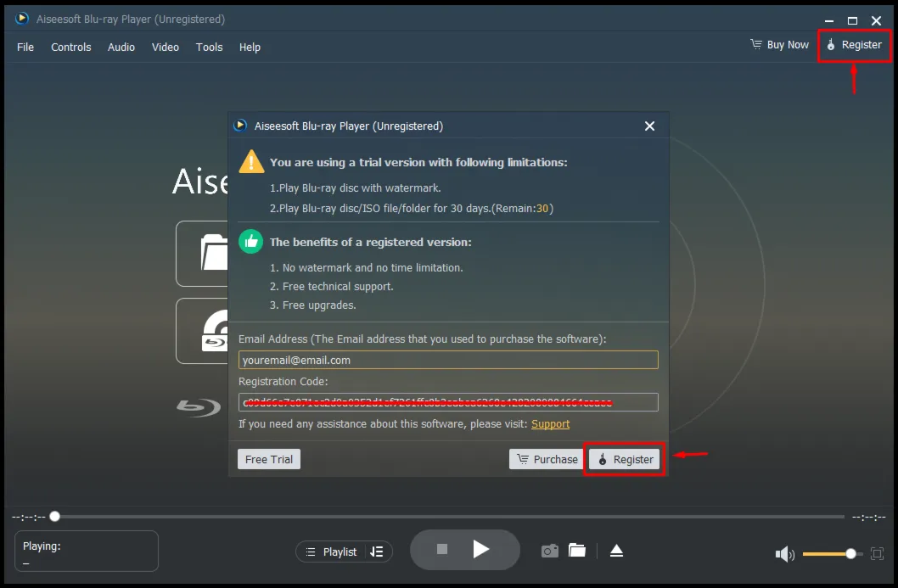Close the registration dialog

649,126
